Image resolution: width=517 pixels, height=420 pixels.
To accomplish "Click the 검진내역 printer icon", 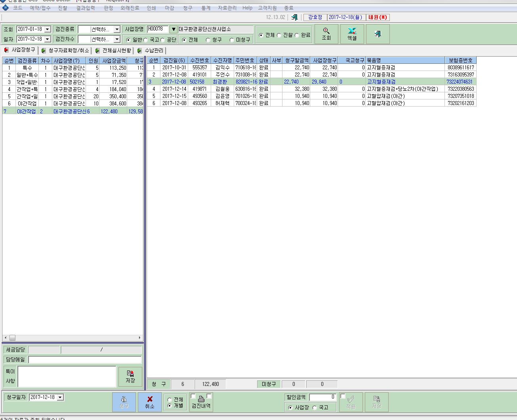I will tap(201, 399).
